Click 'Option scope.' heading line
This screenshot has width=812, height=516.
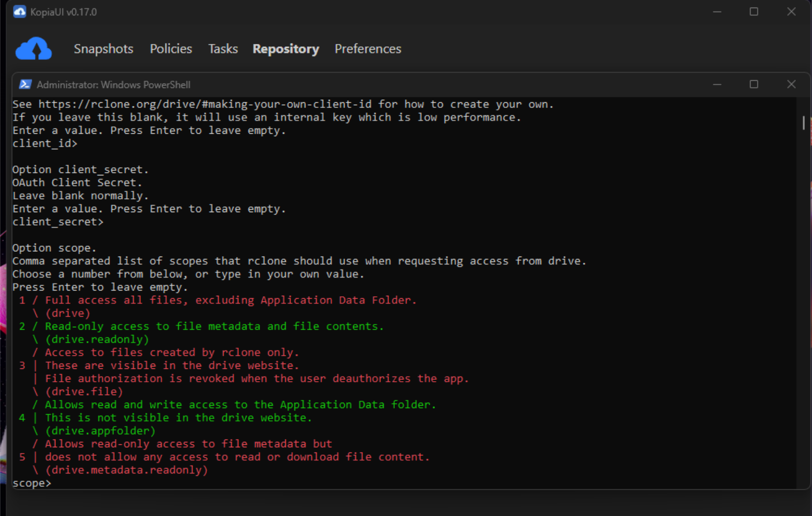[54, 248]
